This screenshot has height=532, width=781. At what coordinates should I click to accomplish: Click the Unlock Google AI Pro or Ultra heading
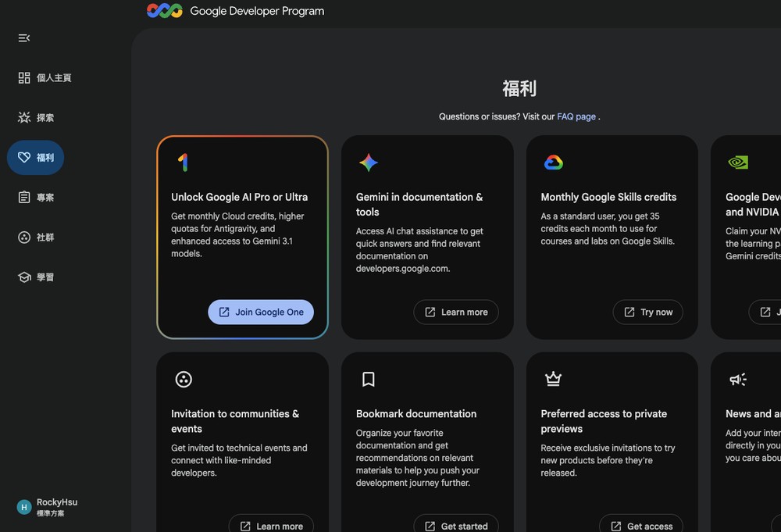pos(240,198)
